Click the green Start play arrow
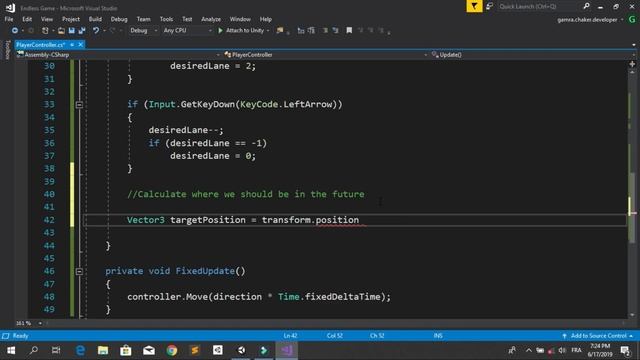 tap(220, 30)
